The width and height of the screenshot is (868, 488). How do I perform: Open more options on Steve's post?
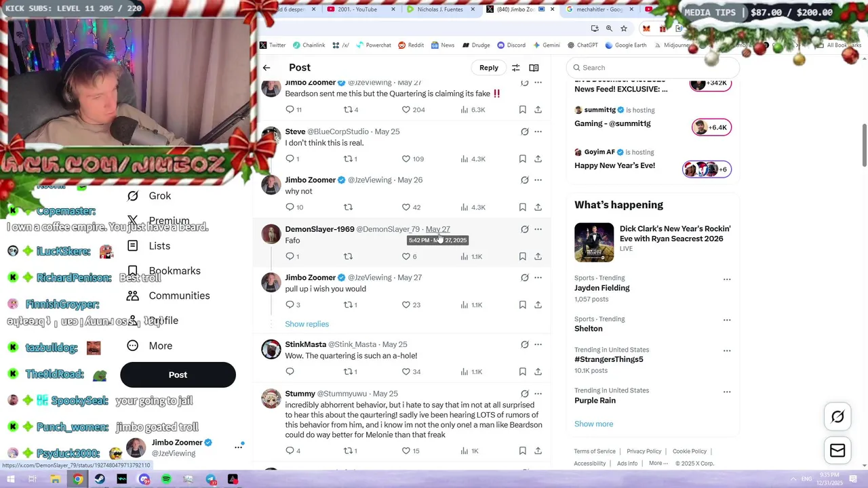tap(538, 131)
